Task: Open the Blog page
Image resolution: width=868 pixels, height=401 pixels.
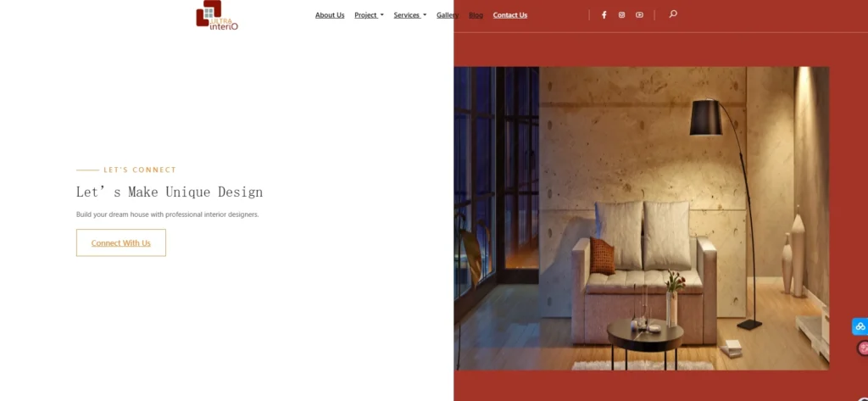Action: click(x=476, y=15)
